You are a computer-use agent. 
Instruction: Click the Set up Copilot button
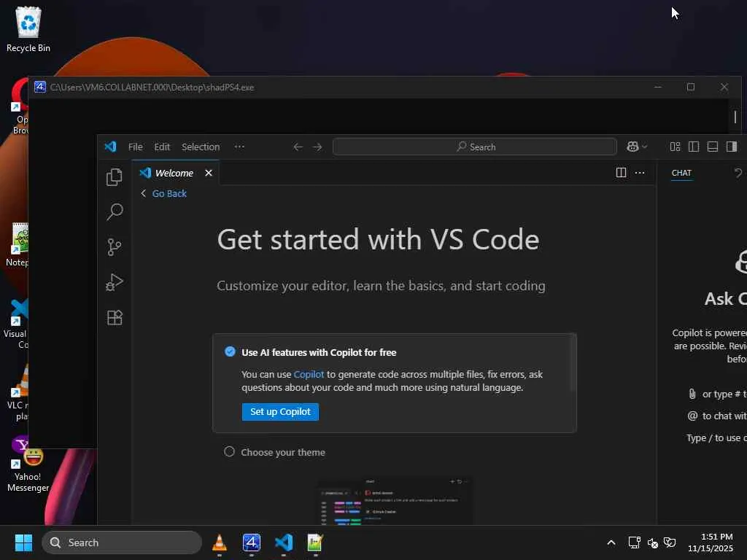click(x=280, y=412)
